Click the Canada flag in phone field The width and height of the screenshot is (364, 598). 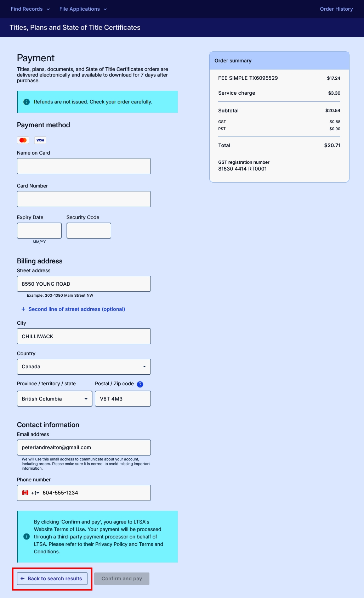click(x=25, y=493)
